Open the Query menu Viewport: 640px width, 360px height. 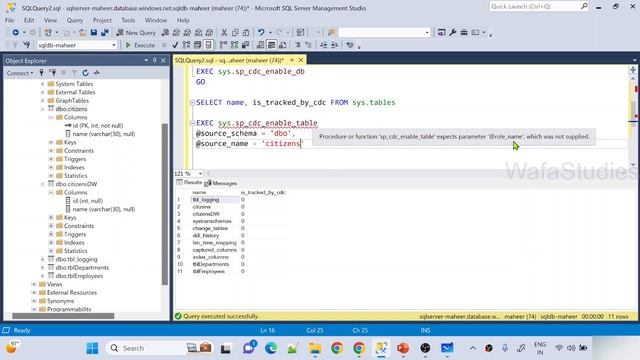pos(75,20)
